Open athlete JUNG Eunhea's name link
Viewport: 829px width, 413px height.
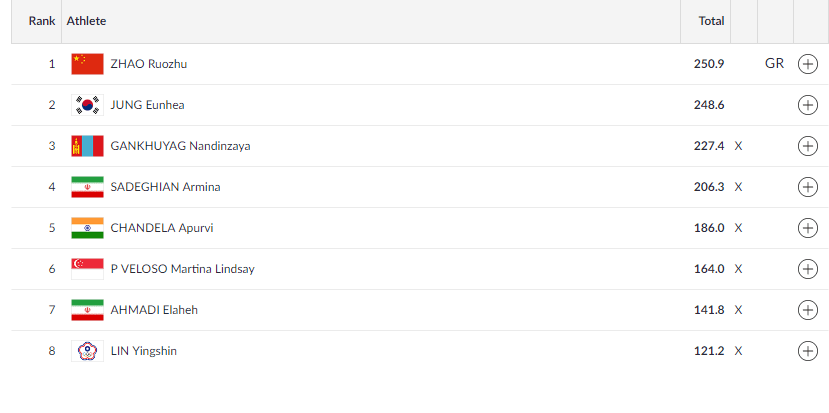point(148,105)
